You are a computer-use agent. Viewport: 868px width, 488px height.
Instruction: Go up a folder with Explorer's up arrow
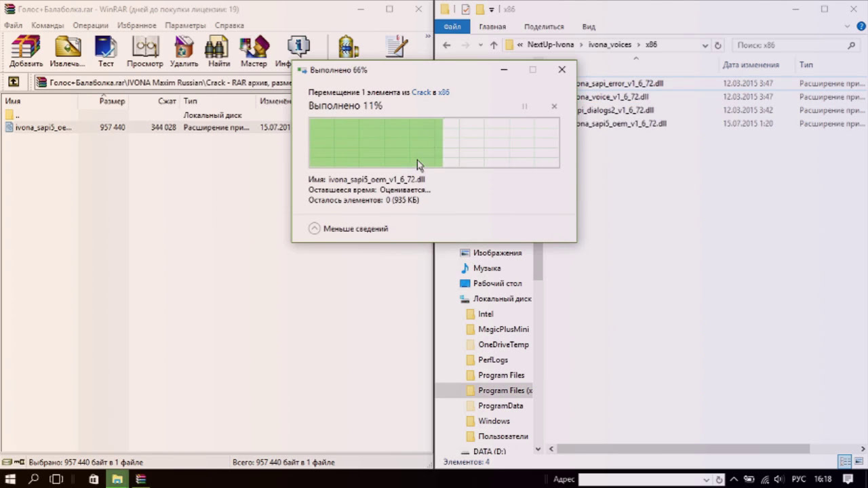(x=493, y=45)
